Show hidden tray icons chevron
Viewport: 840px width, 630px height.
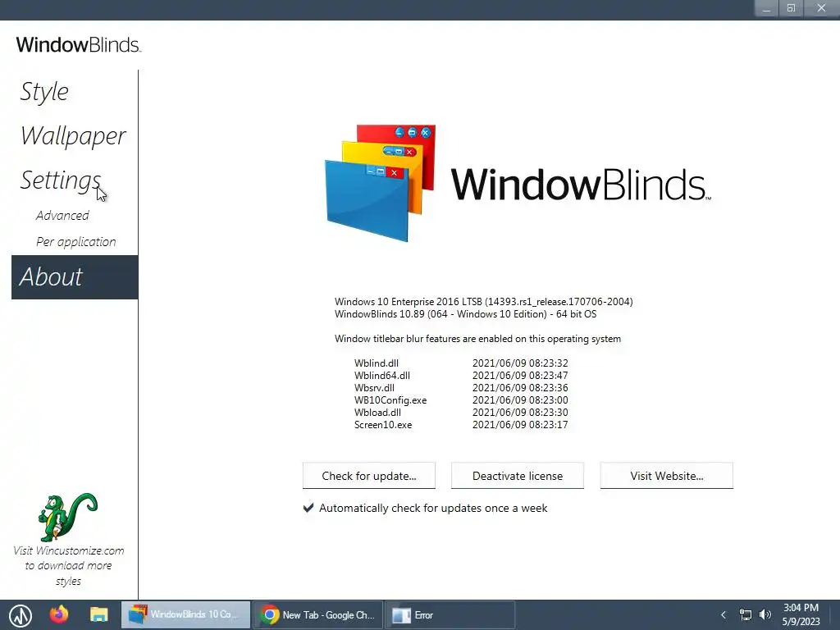pos(724,615)
